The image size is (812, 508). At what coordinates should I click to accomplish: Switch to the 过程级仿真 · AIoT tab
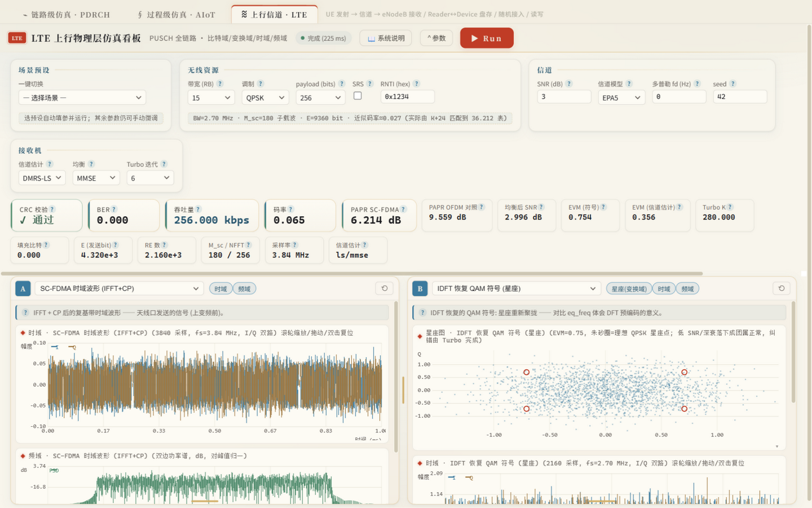176,15
